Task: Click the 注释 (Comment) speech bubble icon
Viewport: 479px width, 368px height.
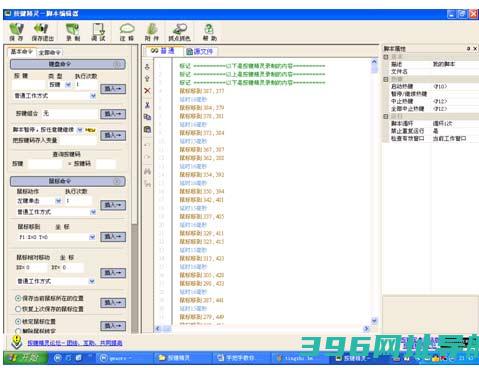Action: click(x=127, y=32)
